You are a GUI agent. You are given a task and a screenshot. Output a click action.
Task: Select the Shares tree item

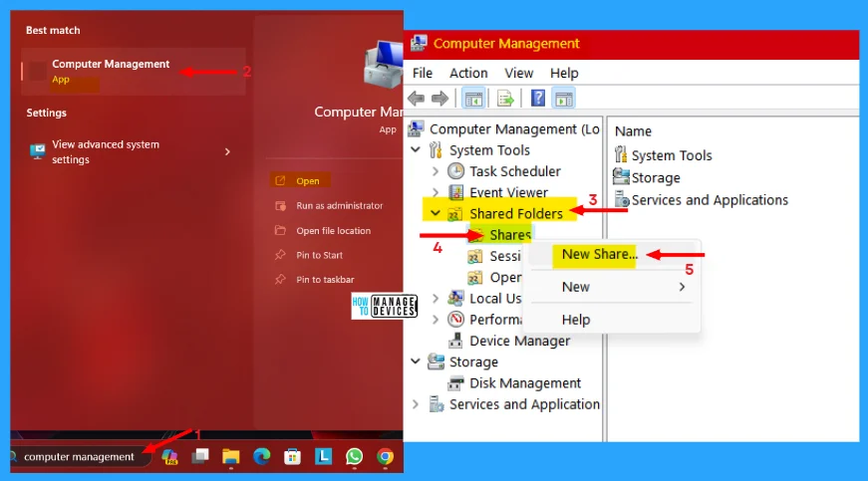(x=510, y=235)
